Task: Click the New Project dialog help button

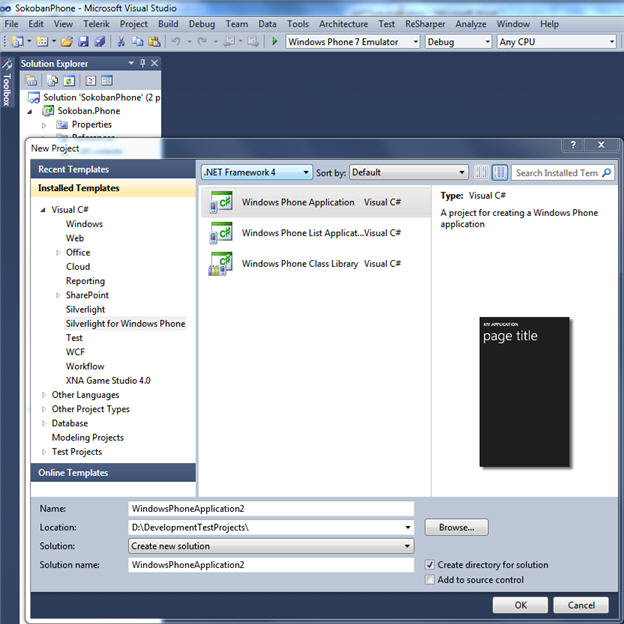Action: click(x=573, y=145)
